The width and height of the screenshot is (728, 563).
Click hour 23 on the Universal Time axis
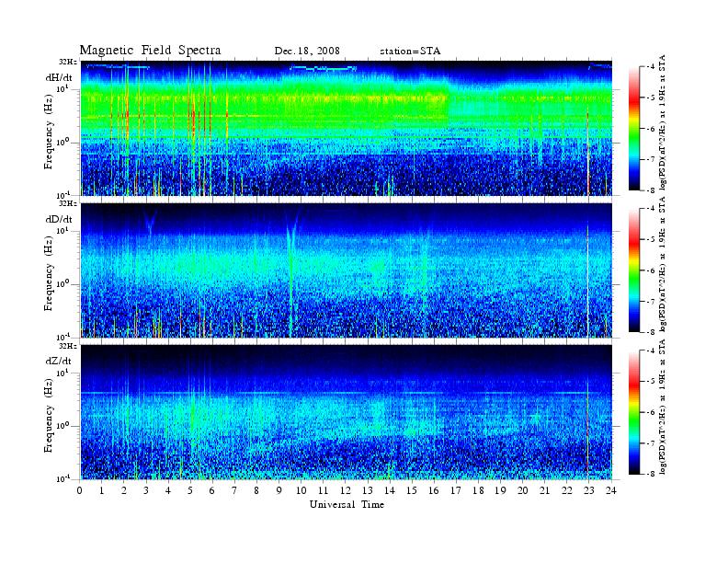(588, 490)
